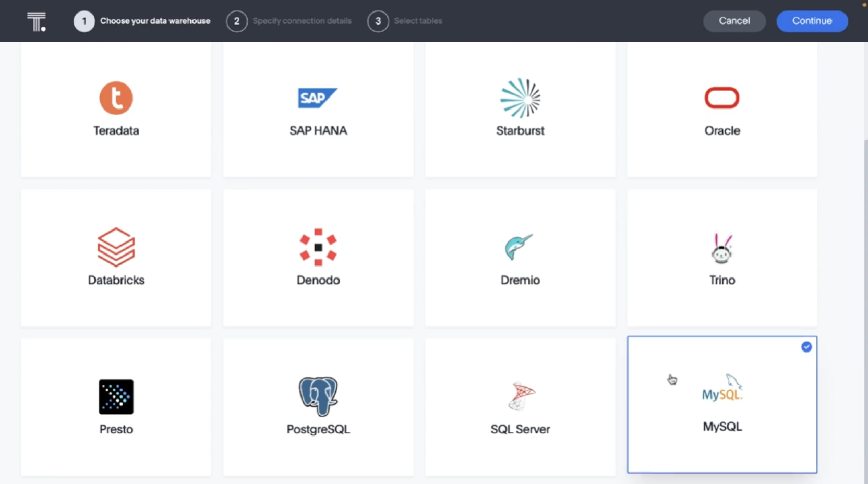Jump to step 3 Select tables
This screenshot has height=484, width=868.
pyautogui.click(x=405, y=21)
